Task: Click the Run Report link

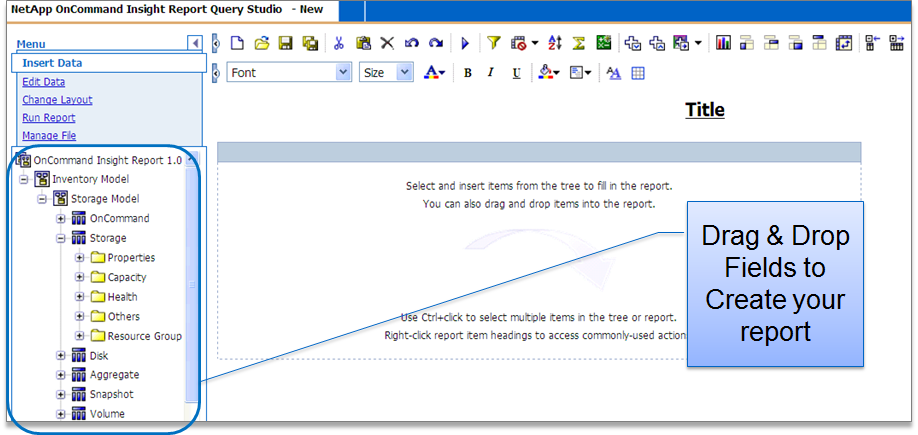Action: coord(49,118)
